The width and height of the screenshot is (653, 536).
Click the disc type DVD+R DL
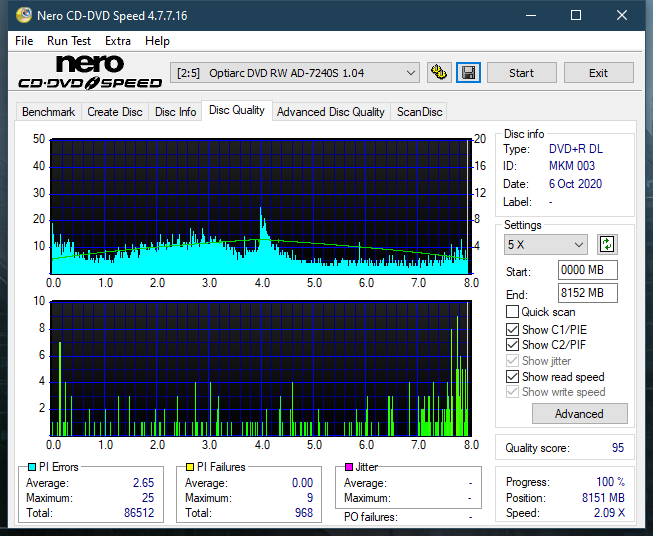(x=576, y=149)
